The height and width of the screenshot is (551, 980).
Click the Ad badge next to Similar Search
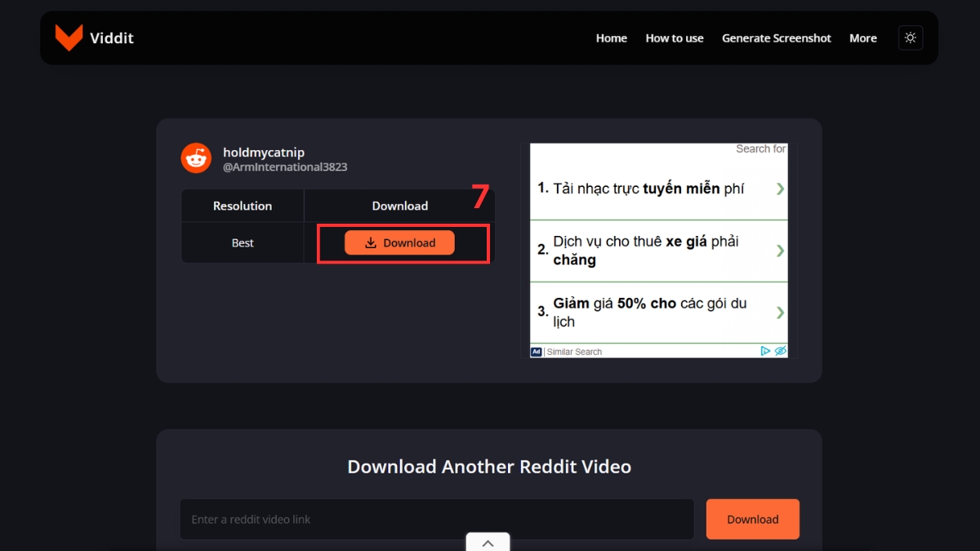click(x=537, y=351)
